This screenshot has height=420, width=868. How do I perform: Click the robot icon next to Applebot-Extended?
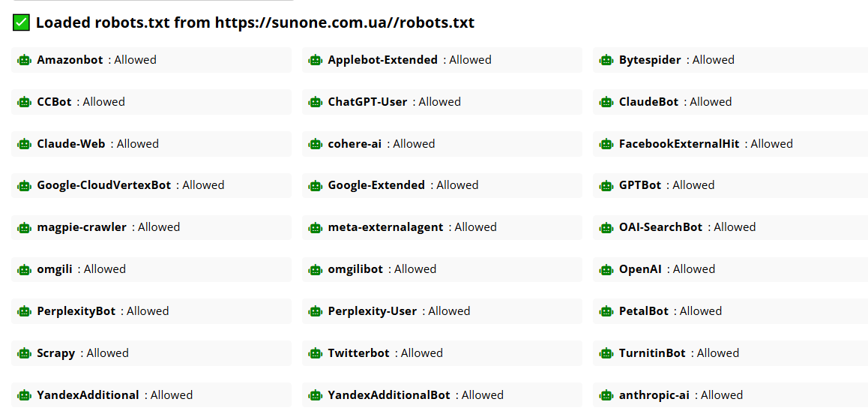[x=315, y=60]
